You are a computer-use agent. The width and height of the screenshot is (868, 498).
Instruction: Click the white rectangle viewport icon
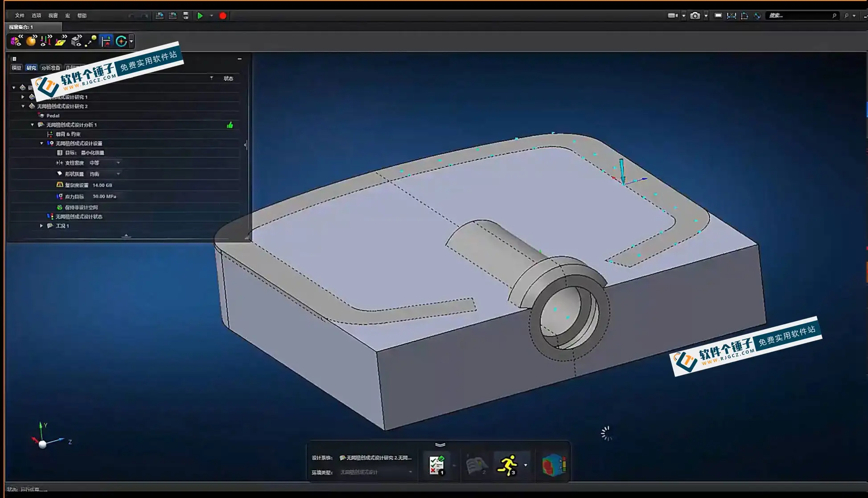(x=718, y=16)
